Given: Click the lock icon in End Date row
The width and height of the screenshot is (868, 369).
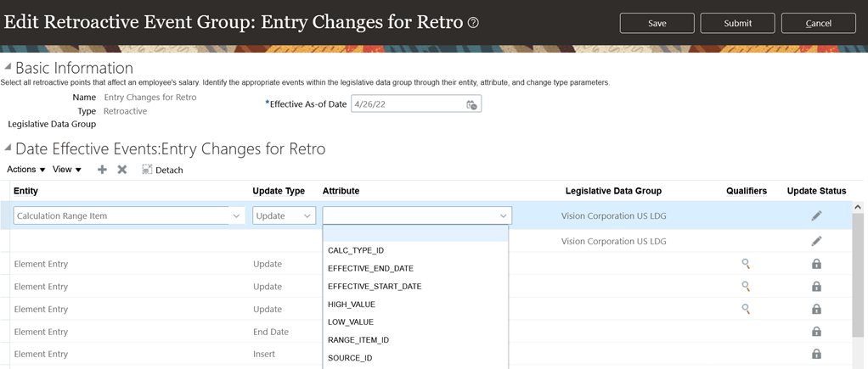Looking at the screenshot, I should pyautogui.click(x=816, y=332).
